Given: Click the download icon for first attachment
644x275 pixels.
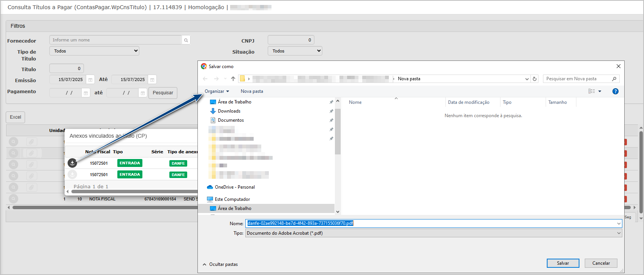Looking at the screenshot, I should [x=72, y=163].
